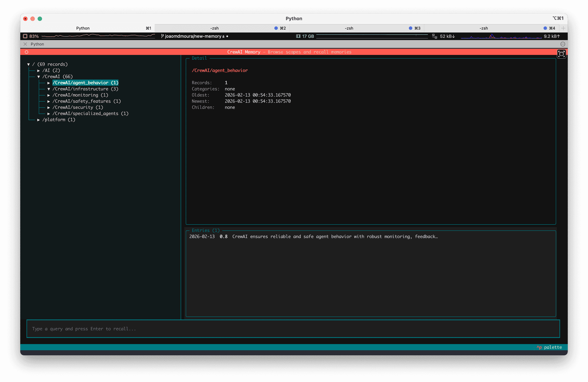This screenshot has height=382, width=588.
Task: Click the memory 17 GB status icon
Action: coord(298,36)
